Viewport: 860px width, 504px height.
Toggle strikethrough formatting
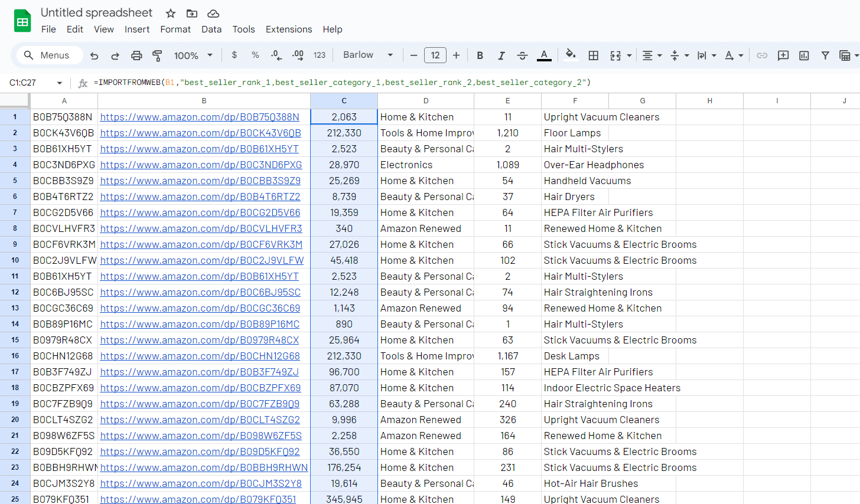(522, 55)
